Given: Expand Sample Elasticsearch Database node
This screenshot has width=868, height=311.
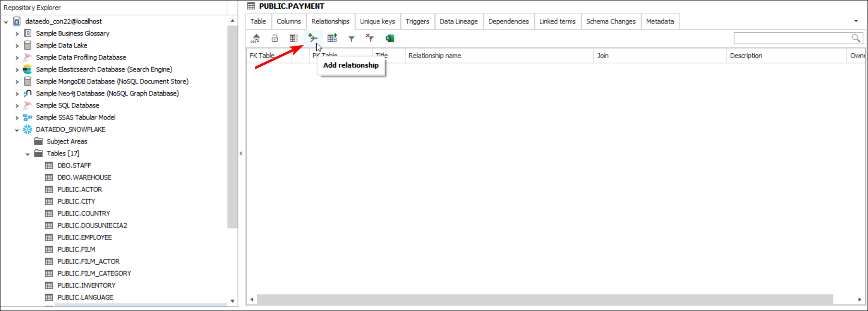Looking at the screenshot, I should (17, 70).
